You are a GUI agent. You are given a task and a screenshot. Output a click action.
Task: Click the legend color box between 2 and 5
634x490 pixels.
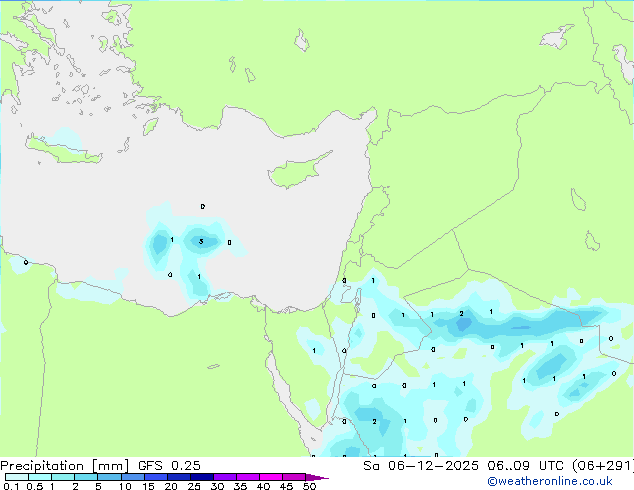[x=86, y=477]
